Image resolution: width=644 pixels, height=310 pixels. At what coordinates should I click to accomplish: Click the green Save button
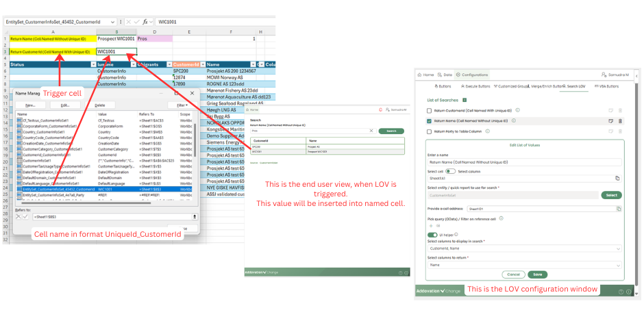(x=536, y=274)
